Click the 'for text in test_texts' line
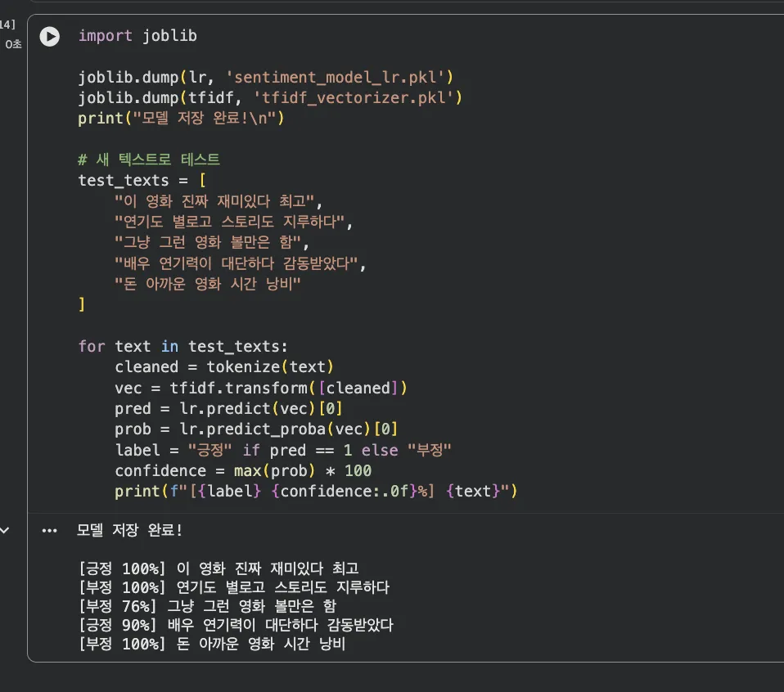This screenshot has width=784, height=692. pos(183,346)
